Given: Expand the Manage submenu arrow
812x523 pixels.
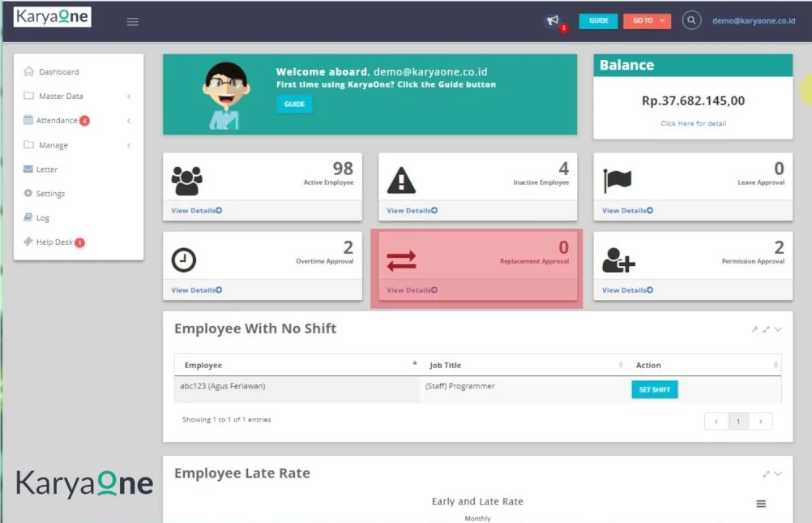Looking at the screenshot, I should 129,146.
